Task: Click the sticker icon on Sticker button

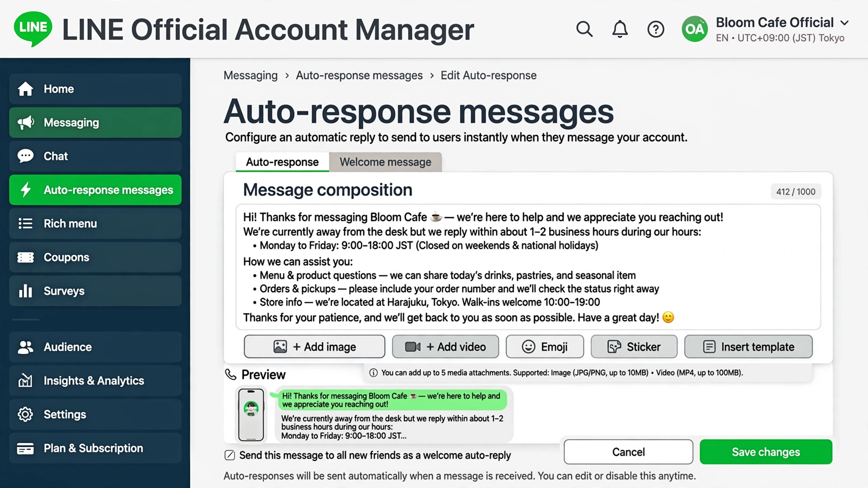Action: (x=614, y=347)
